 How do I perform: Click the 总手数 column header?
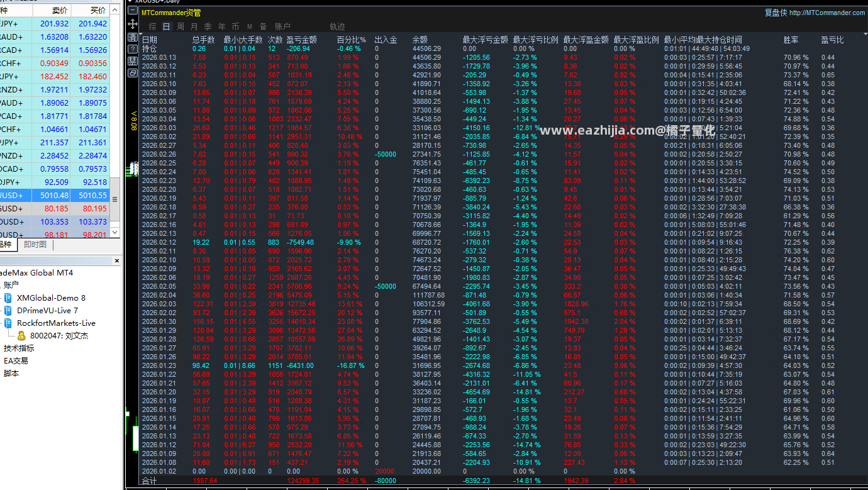click(203, 40)
